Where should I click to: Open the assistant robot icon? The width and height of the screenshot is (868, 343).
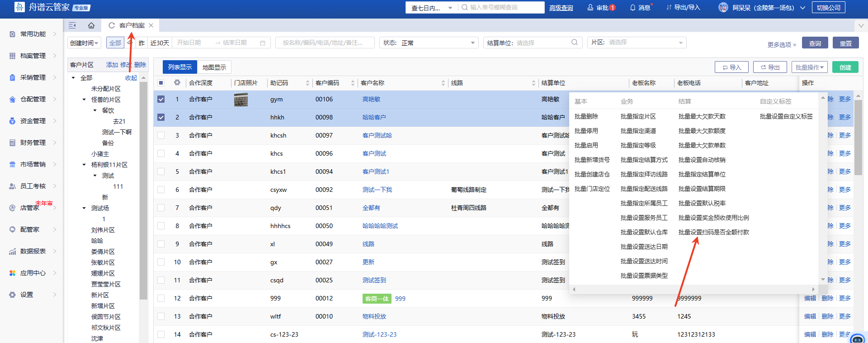[857, 339]
